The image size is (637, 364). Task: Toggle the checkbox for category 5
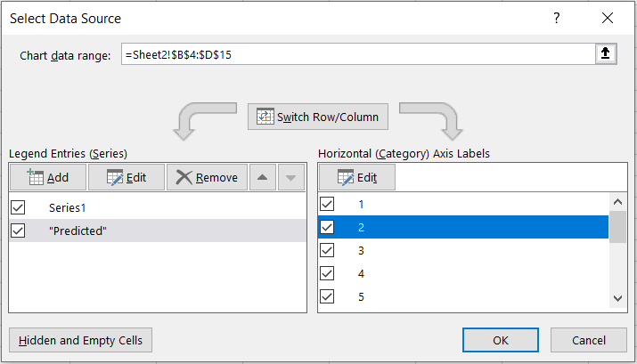327,296
